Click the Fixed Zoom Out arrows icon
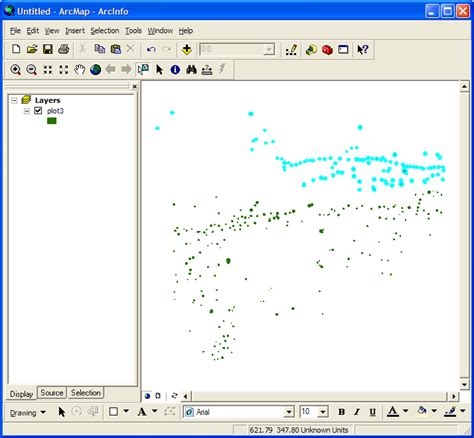The width and height of the screenshot is (474, 438). point(63,70)
